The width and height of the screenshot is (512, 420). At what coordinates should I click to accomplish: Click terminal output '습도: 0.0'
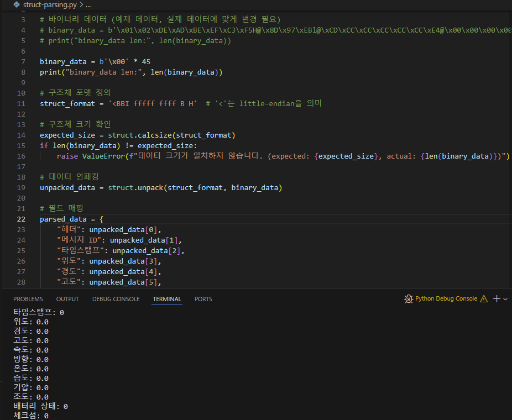[x=31, y=378]
